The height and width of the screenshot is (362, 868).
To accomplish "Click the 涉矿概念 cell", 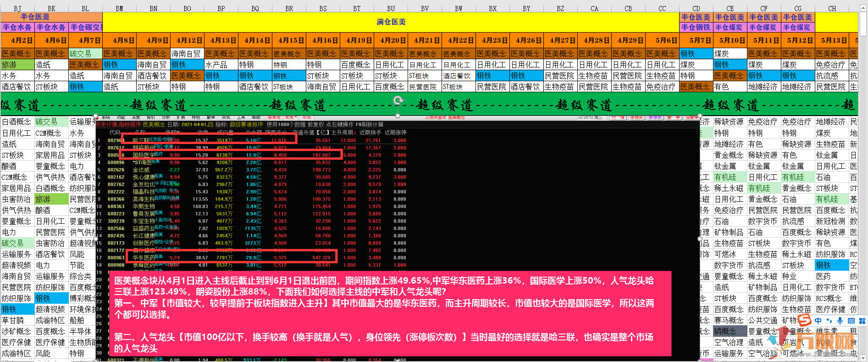I will click(17, 331).
